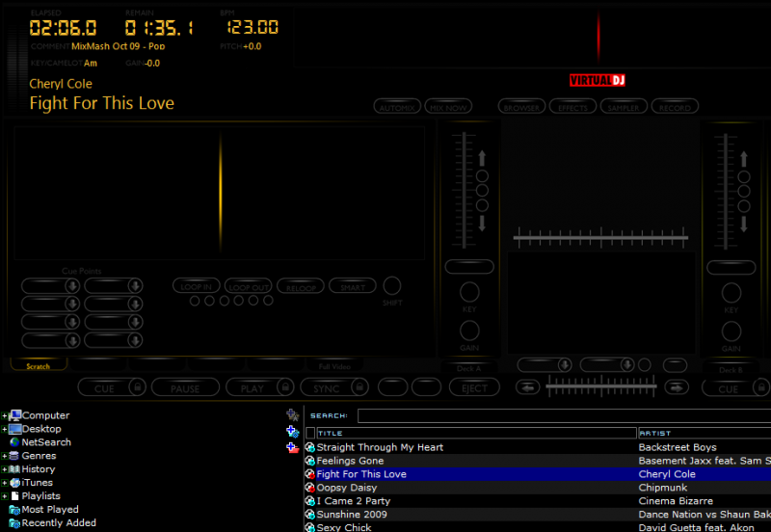This screenshot has width=771, height=532.
Task: Select Deck A in the mixer
Action: point(469,368)
